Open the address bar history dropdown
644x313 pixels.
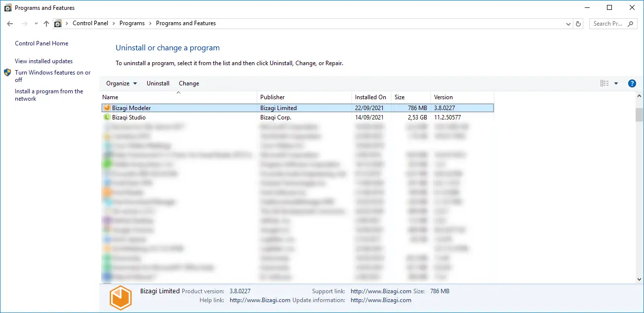(568, 24)
